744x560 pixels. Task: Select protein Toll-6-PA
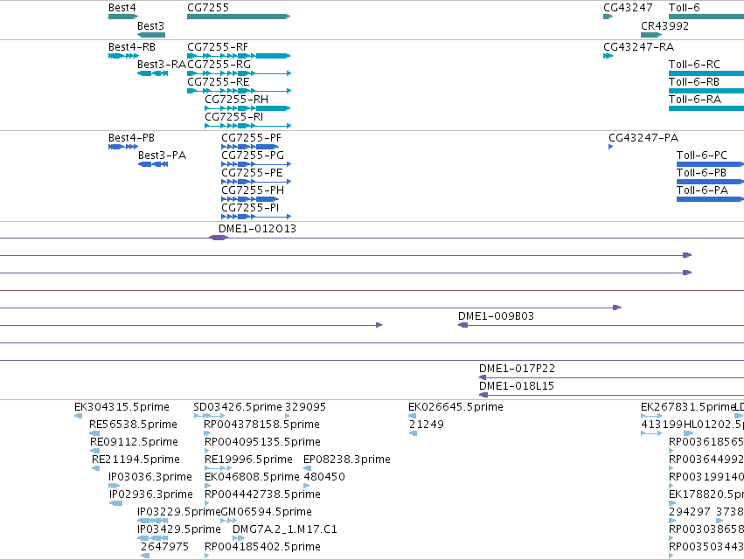(x=710, y=199)
